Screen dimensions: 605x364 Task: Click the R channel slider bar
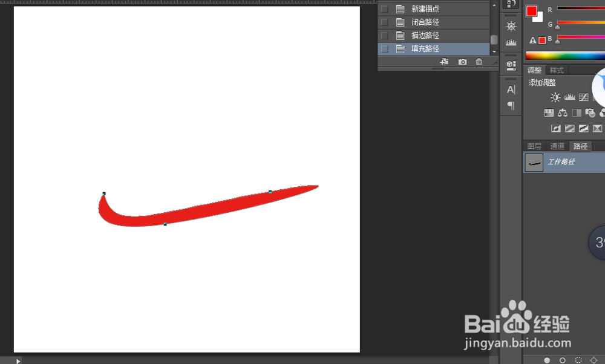tap(581, 8)
